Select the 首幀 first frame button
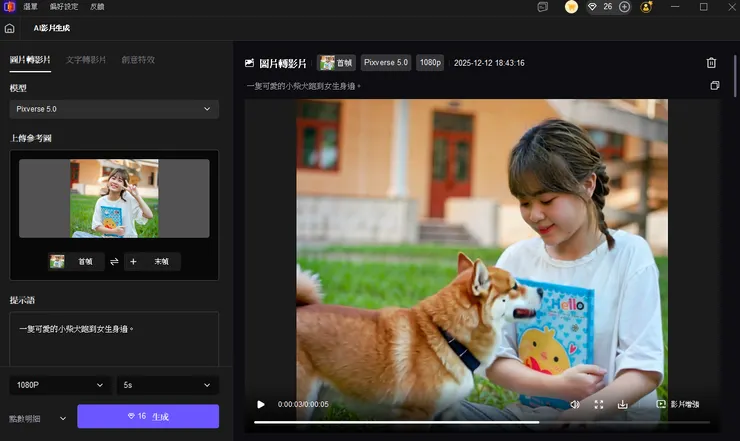The image size is (740, 441). (76, 262)
